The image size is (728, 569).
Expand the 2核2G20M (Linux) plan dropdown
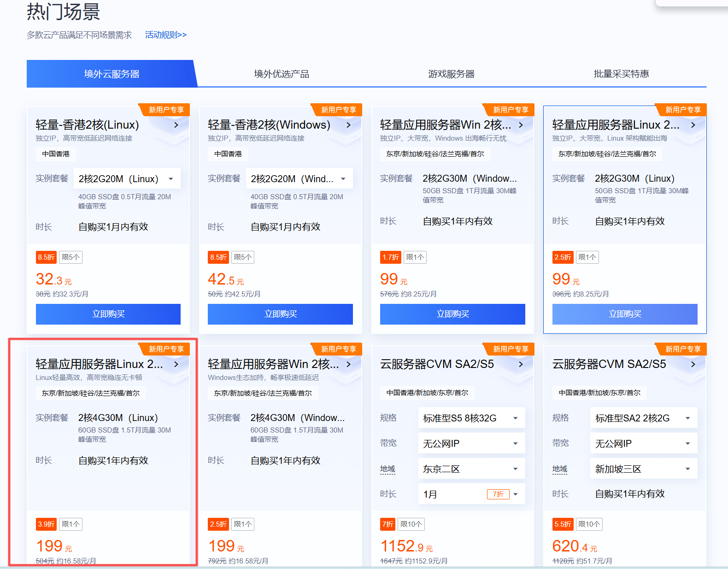[x=127, y=179]
